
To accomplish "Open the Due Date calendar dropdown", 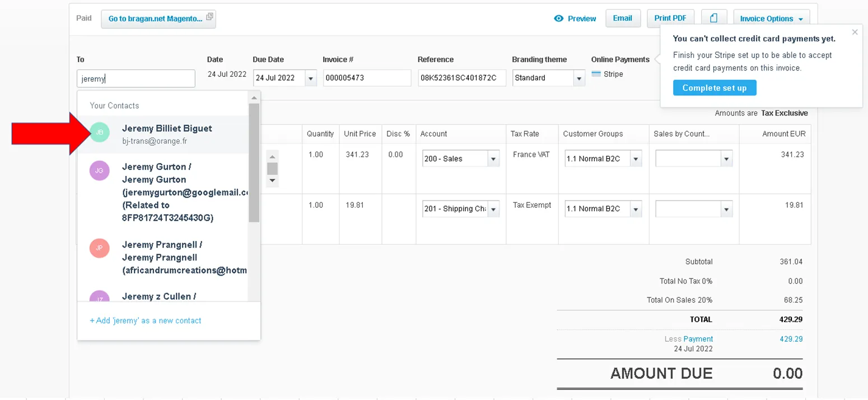I will [311, 78].
